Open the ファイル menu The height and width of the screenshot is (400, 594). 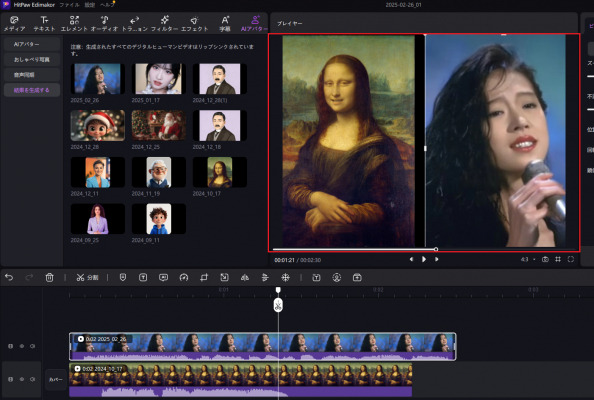pyautogui.click(x=69, y=5)
